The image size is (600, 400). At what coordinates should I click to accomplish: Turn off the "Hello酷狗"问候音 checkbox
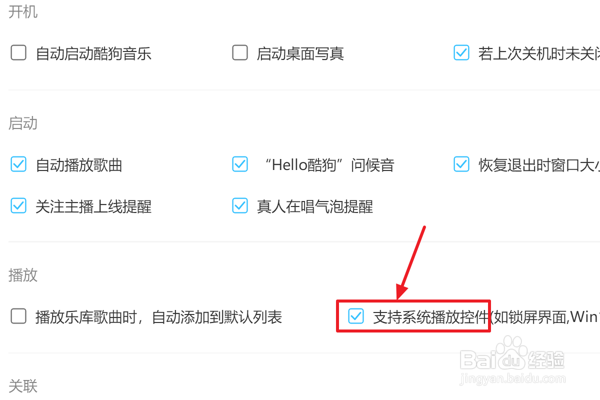240,165
